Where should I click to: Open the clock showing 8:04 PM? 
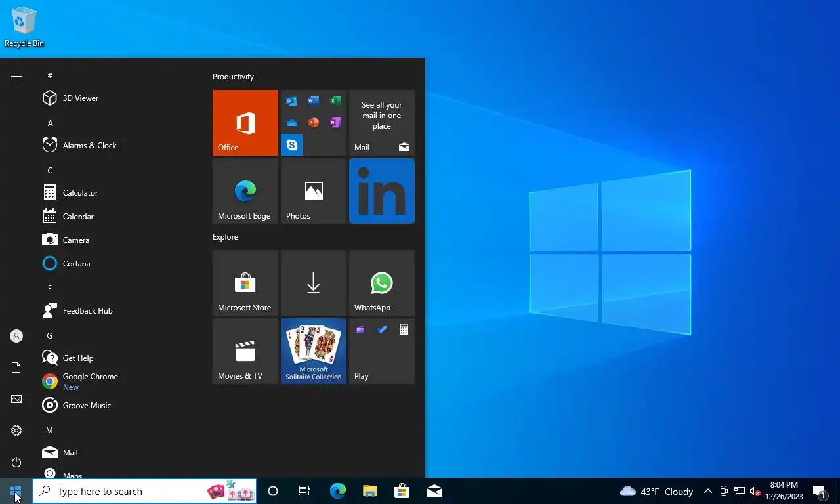(784, 491)
